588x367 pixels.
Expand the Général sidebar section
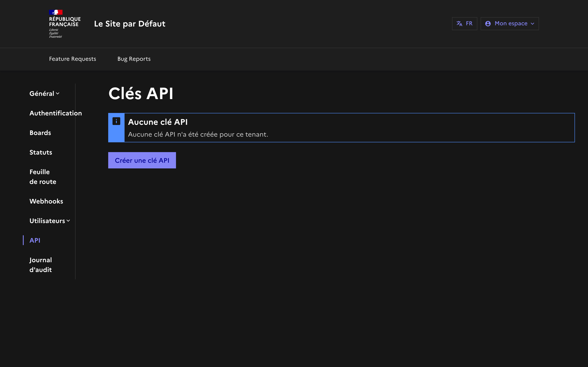(44, 93)
